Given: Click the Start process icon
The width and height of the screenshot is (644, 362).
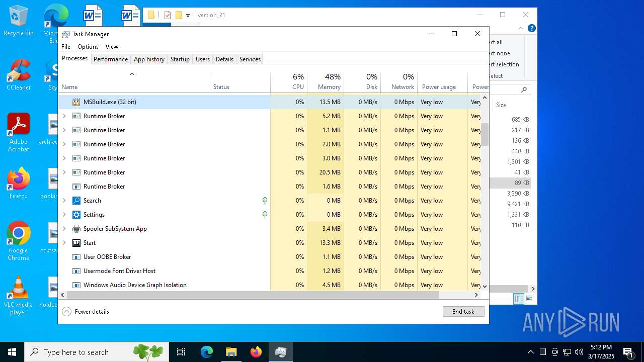Looking at the screenshot, I should [x=76, y=243].
